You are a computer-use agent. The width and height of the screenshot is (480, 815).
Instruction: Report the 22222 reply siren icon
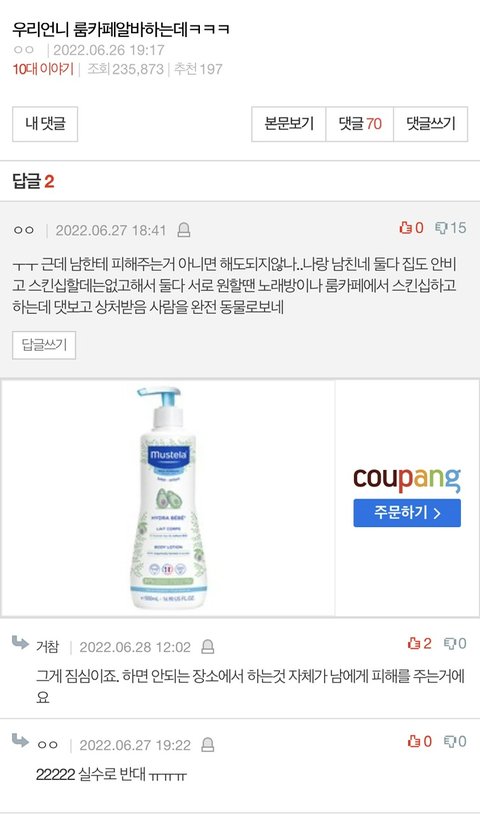click(x=207, y=745)
